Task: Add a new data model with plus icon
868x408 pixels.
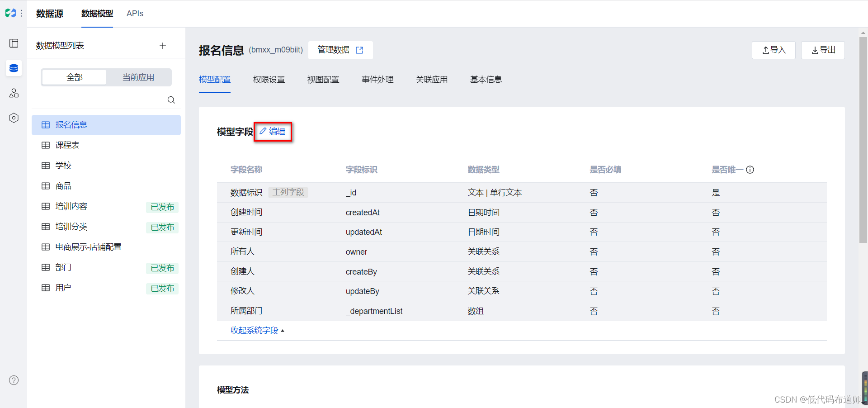Action: 163,46
